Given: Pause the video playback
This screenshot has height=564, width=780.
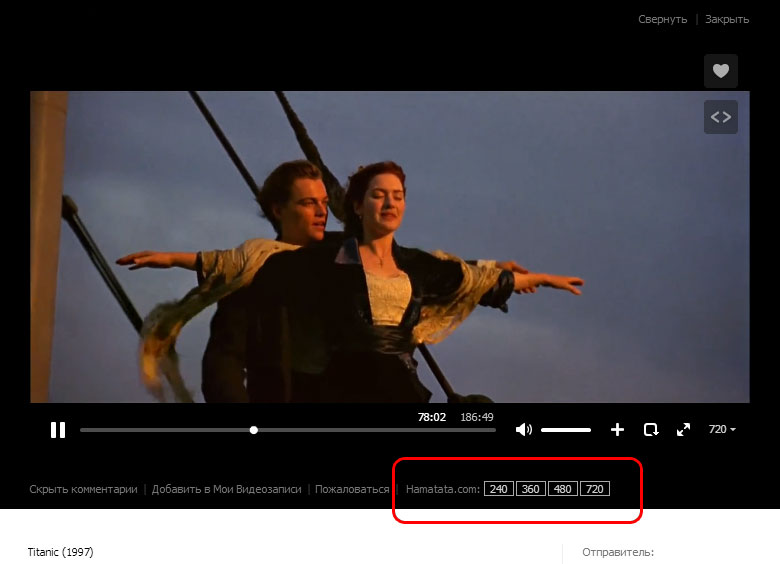Looking at the screenshot, I should tap(58, 430).
